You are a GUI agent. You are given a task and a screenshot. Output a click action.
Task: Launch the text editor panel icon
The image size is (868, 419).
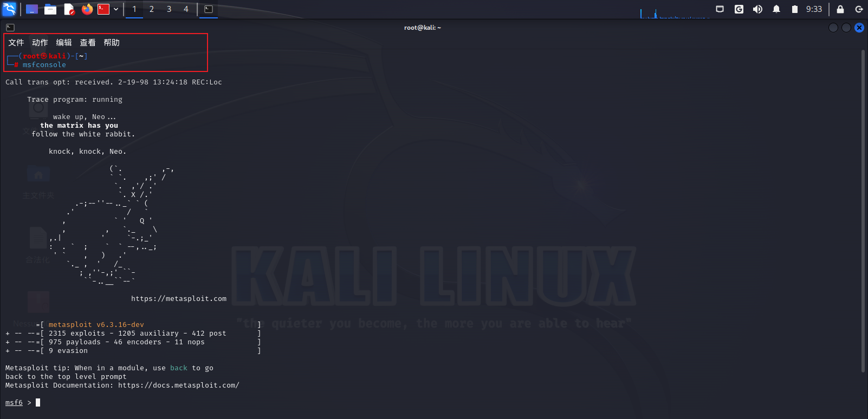point(69,9)
